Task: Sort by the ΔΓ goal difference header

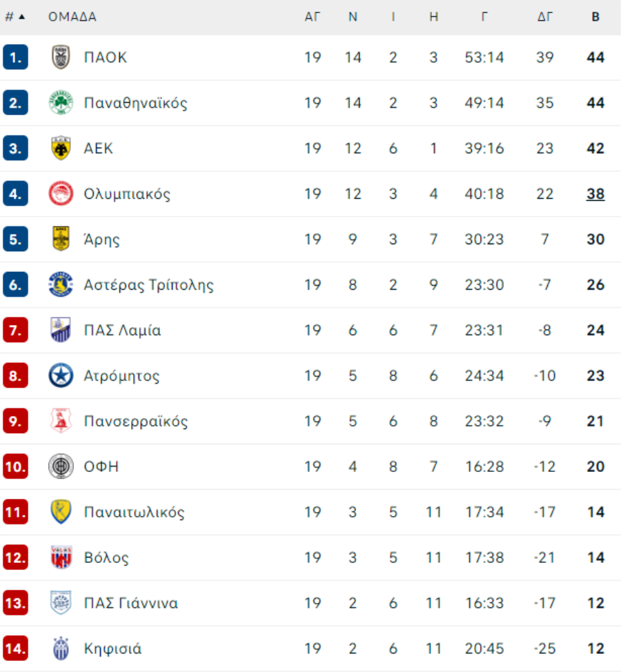Action: [x=544, y=17]
